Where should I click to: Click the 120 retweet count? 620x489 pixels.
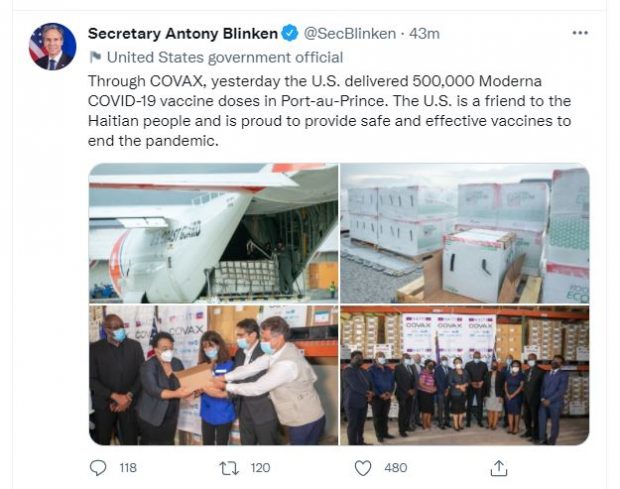click(x=260, y=468)
